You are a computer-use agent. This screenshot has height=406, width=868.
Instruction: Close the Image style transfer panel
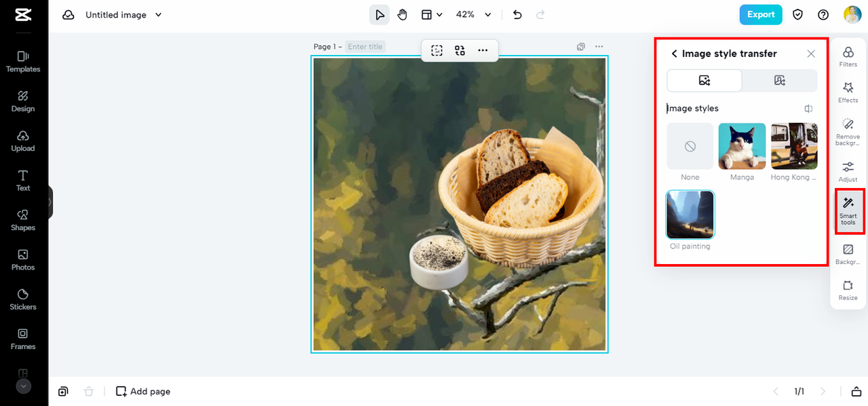[811, 54]
